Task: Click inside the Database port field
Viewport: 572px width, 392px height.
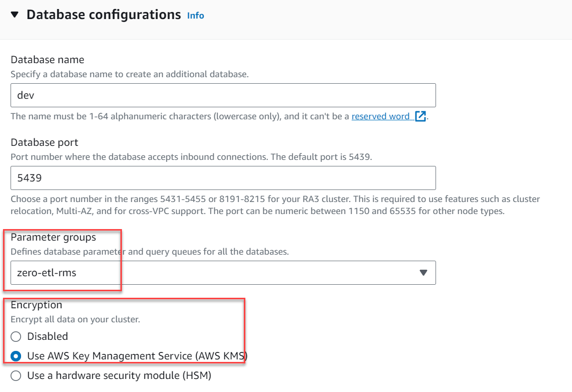Action: point(223,178)
